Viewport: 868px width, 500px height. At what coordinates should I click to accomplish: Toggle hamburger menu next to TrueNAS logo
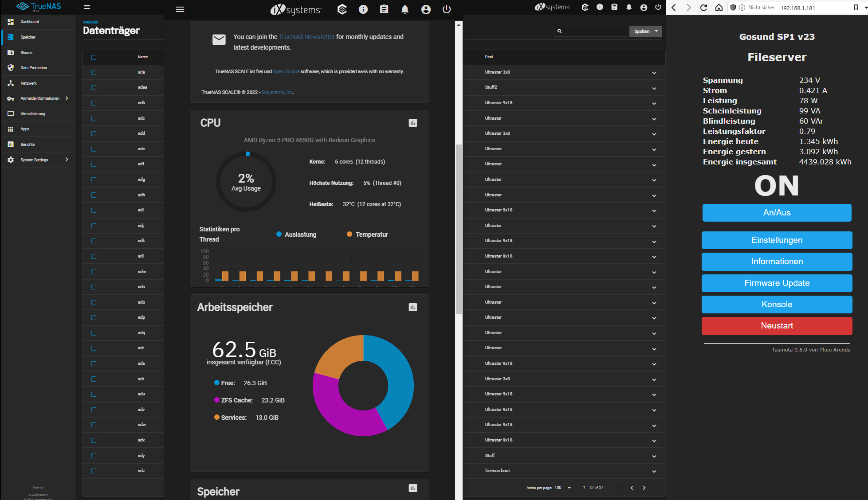[x=87, y=7]
